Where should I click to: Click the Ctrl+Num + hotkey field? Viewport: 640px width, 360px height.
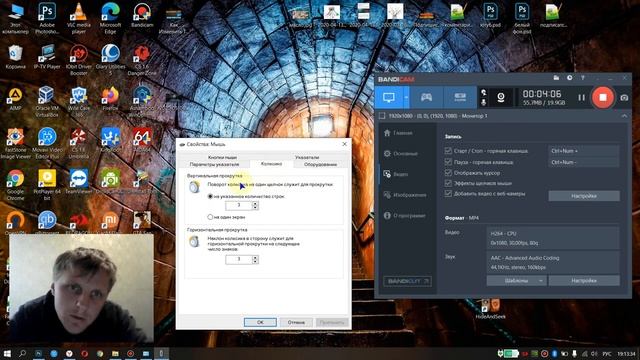(583, 151)
